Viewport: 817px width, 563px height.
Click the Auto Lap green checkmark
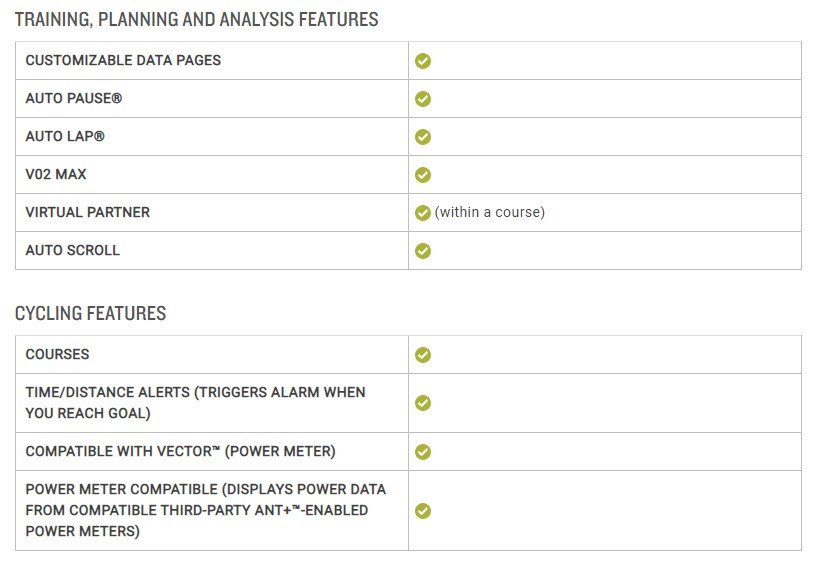[423, 137]
